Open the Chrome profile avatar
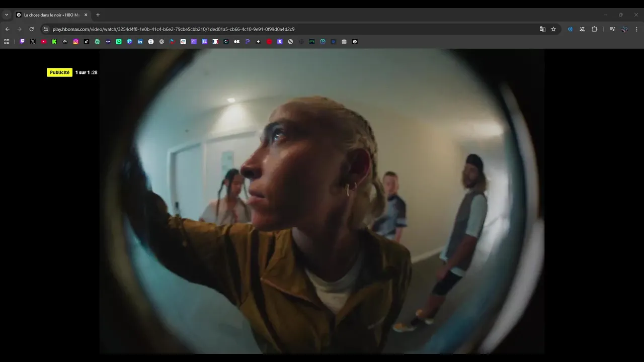Viewport: 644px width, 362px height. pyautogui.click(x=624, y=29)
